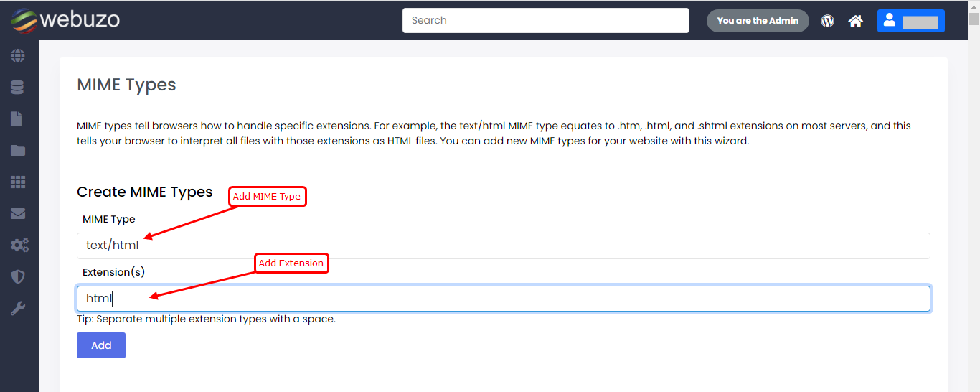980x392 pixels.
Task: Click the document file sidebar icon
Action: (17, 119)
